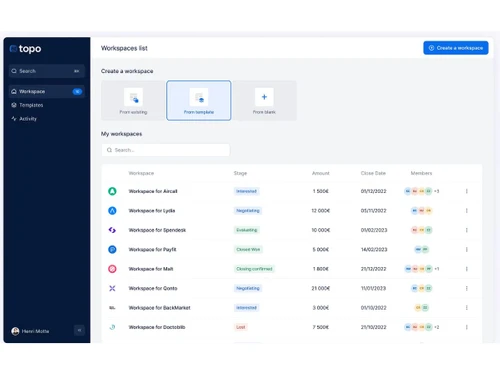Screen dimensions: 500x375
Task: Open Workspace for Spendesk
Action: [x=157, y=230]
